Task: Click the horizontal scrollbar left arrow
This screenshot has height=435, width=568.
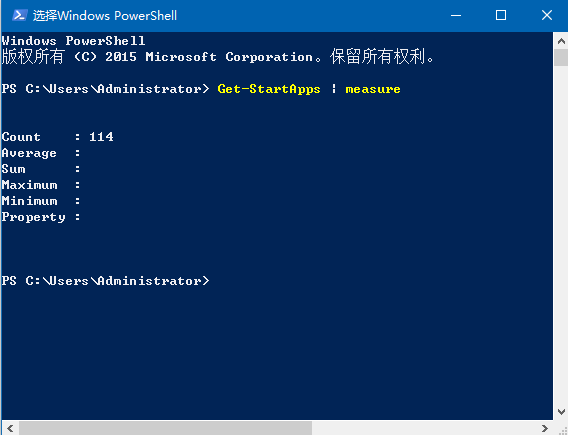Action: (x=10, y=428)
